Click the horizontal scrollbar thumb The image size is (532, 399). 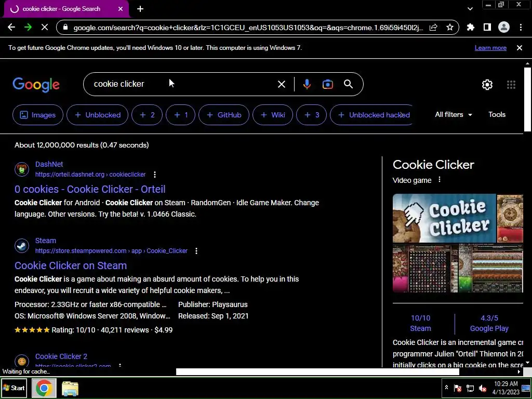coord(317,372)
